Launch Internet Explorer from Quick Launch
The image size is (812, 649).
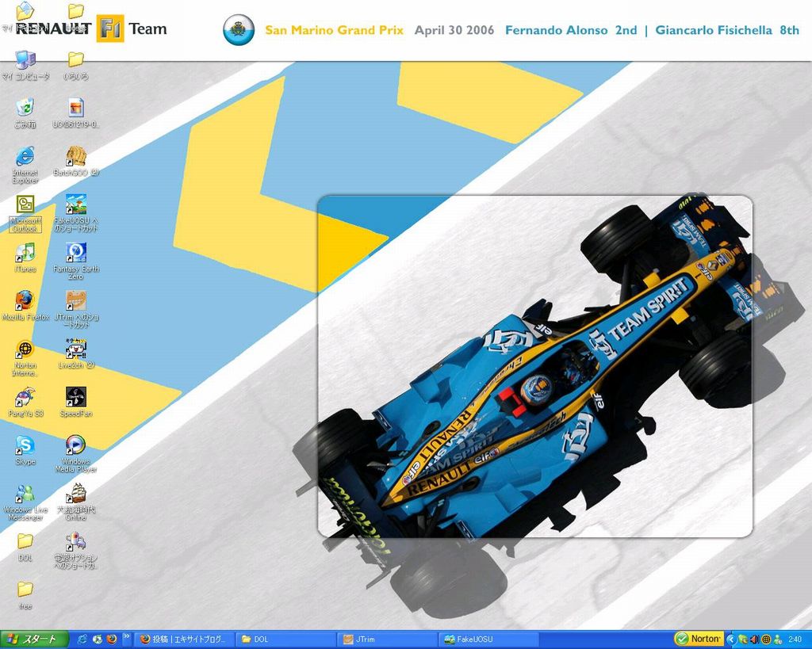point(82,639)
